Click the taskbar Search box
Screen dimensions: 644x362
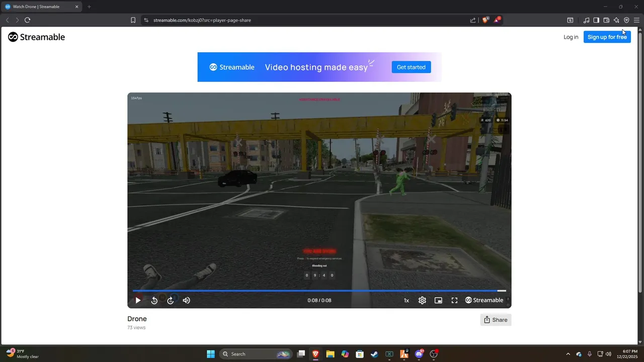tap(257, 354)
